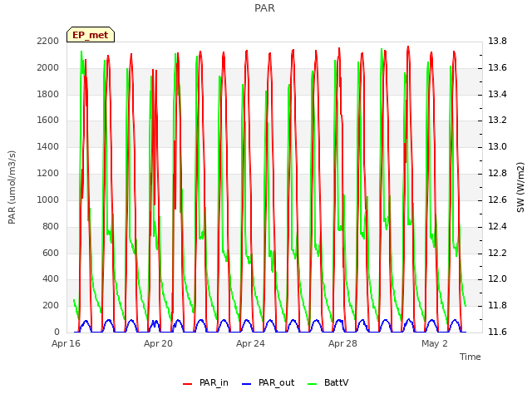Click the Apr 28 tick label
Viewport: 532px width, 399px height.
[x=342, y=343]
